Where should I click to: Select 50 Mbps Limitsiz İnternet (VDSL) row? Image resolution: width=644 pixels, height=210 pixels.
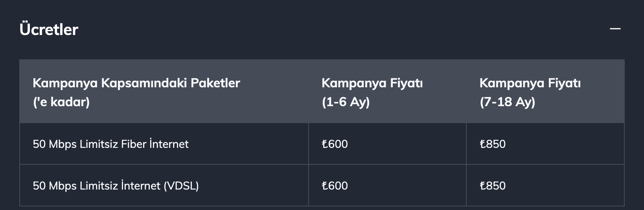(x=322, y=186)
